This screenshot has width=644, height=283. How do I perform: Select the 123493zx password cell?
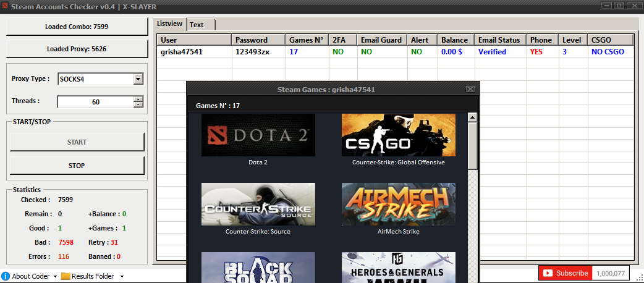(259, 52)
